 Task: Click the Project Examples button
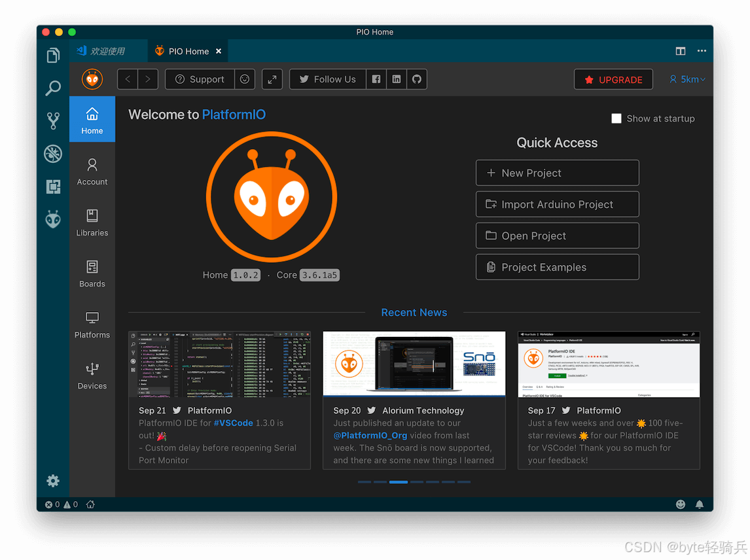pyautogui.click(x=557, y=267)
